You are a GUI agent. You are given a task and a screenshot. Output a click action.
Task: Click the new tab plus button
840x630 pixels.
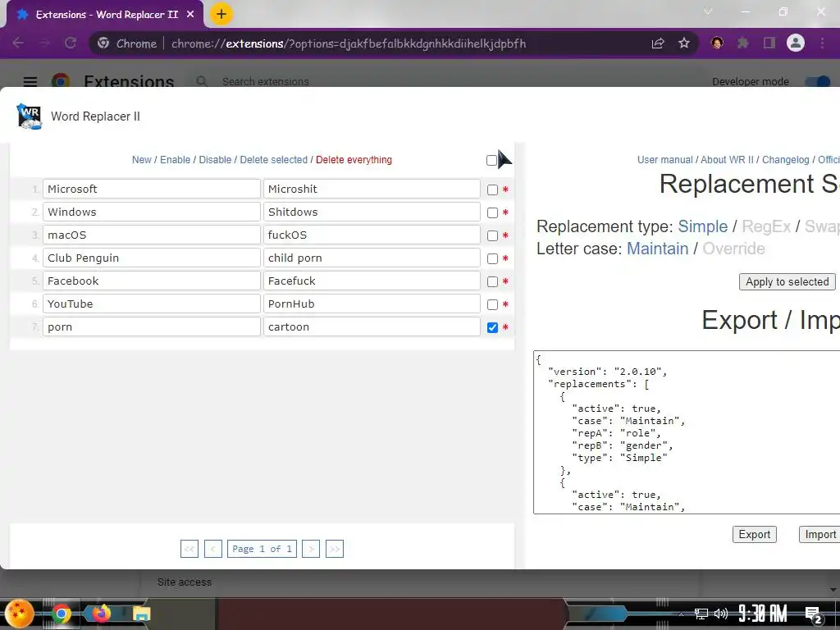(221, 14)
